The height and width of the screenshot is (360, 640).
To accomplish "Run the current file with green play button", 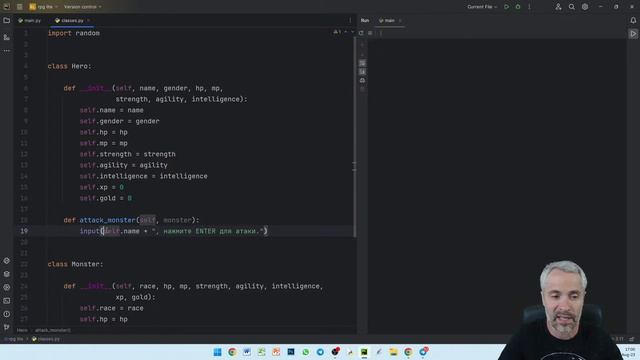I will 507,7.
